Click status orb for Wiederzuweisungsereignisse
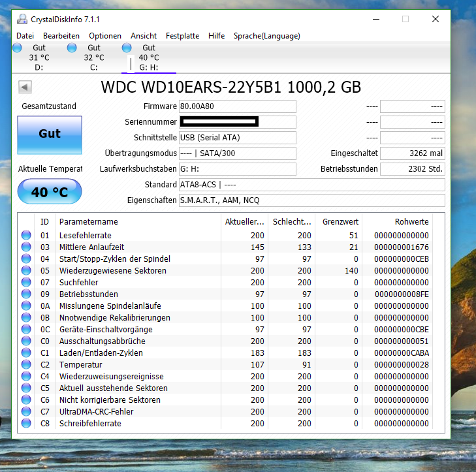476x472 pixels. pos(26,376)
